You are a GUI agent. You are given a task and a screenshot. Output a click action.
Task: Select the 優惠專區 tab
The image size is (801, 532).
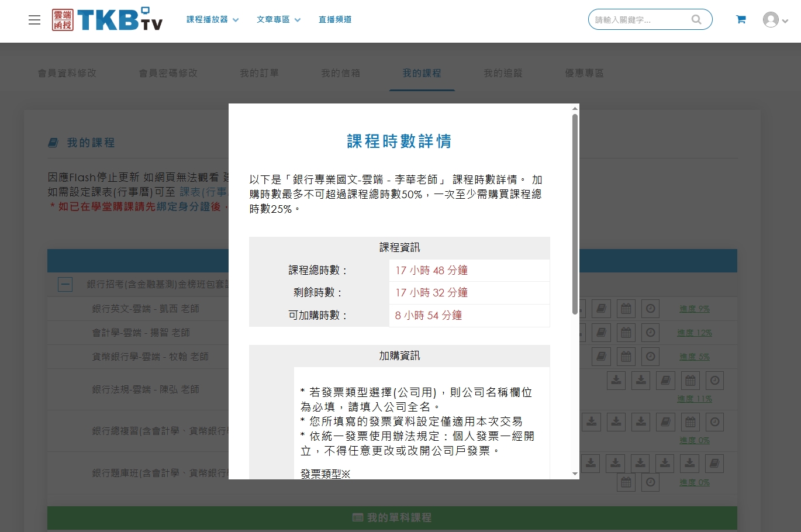click(x=584, y=73)
